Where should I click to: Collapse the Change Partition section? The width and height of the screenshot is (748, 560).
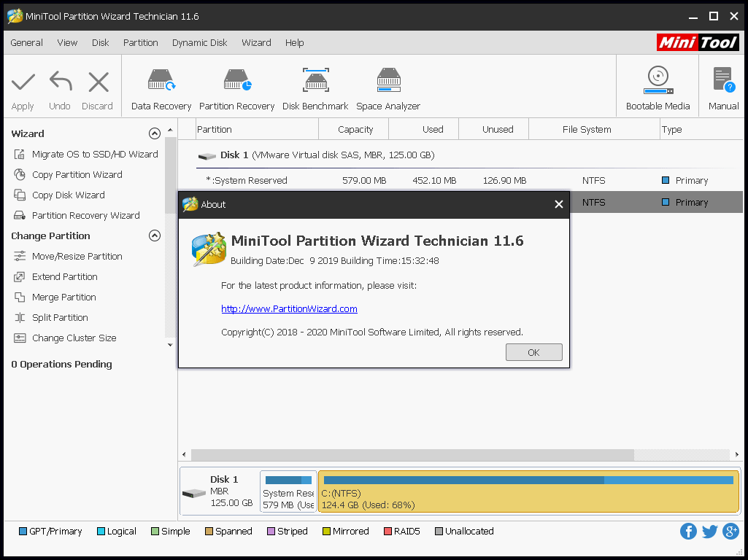click(x=155, y=236)
